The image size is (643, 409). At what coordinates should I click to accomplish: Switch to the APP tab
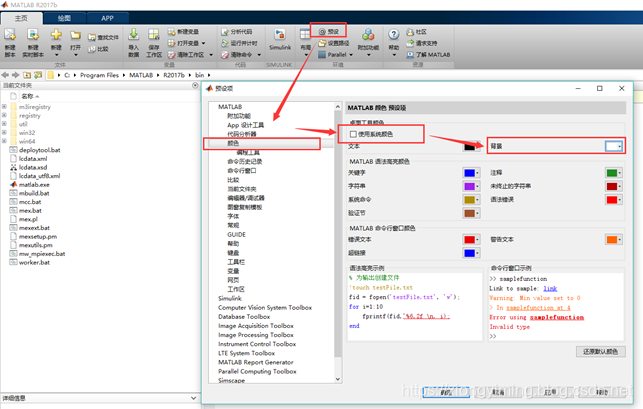107,18
